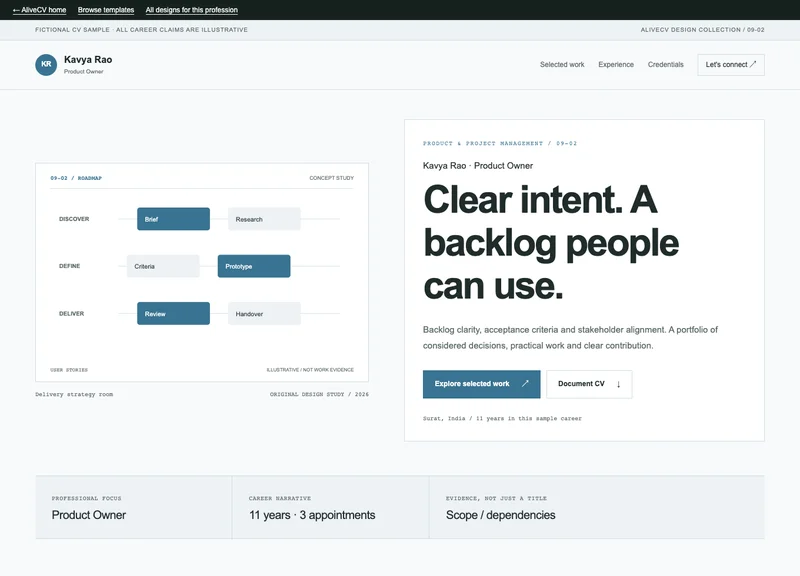
Task: Click the 09-02 / ROADMAP label
Action: click(76, 178)
